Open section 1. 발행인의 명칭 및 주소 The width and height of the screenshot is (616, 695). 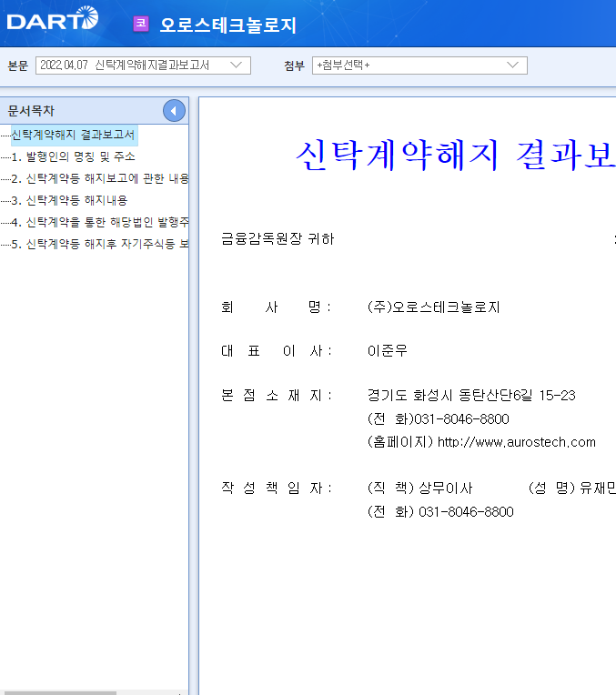[73, 156]
